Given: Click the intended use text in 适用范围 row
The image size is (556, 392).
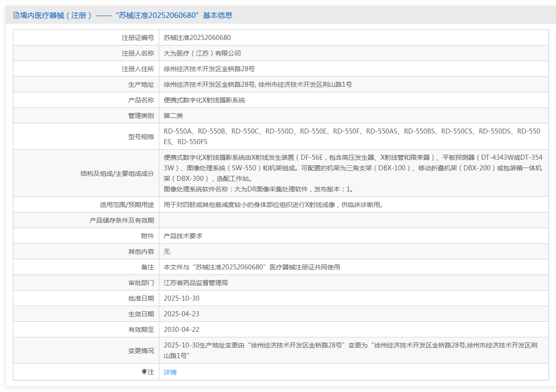Looking at the screenshot, I should (x=273, y=205).
